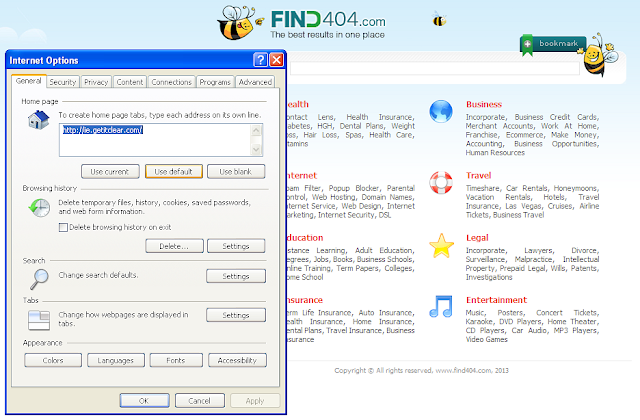
Task: Click the Languages button
Action: pos(116,360)
